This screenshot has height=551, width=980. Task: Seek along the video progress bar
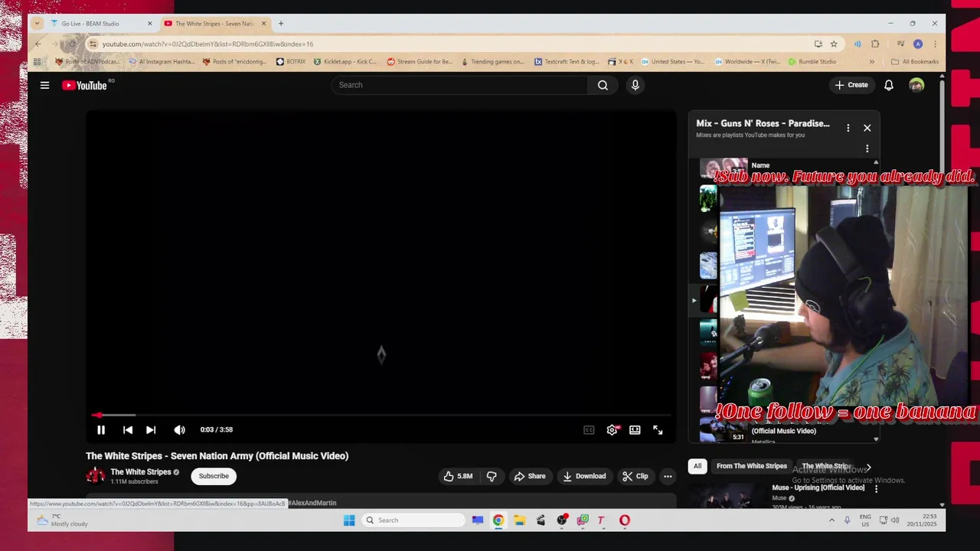coord(381,416)
